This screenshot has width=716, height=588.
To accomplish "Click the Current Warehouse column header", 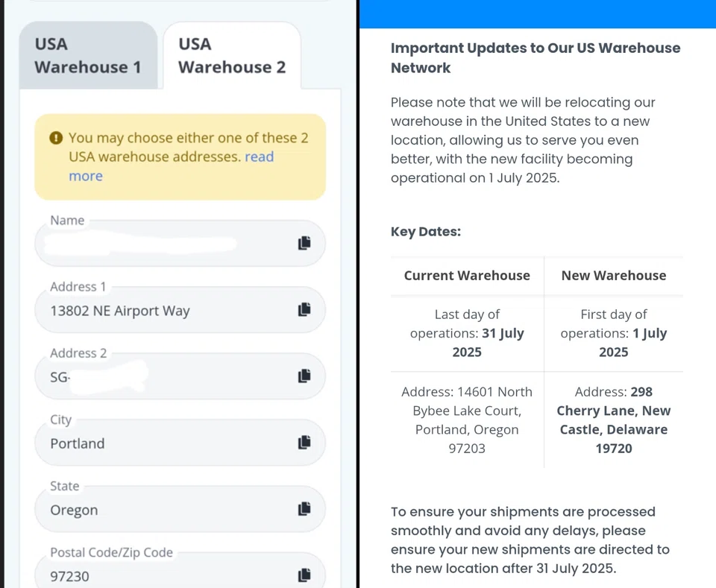I will pos(467,276).
